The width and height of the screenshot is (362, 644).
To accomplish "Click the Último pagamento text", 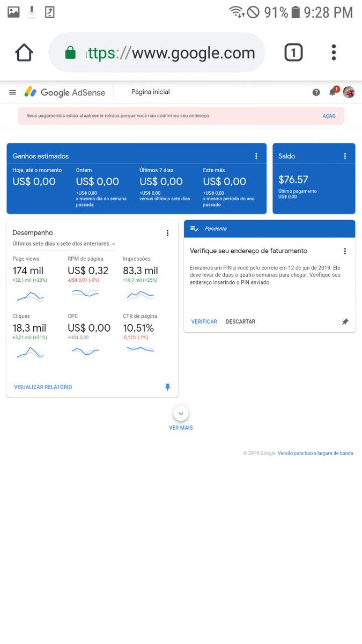I will coord(298,191).
